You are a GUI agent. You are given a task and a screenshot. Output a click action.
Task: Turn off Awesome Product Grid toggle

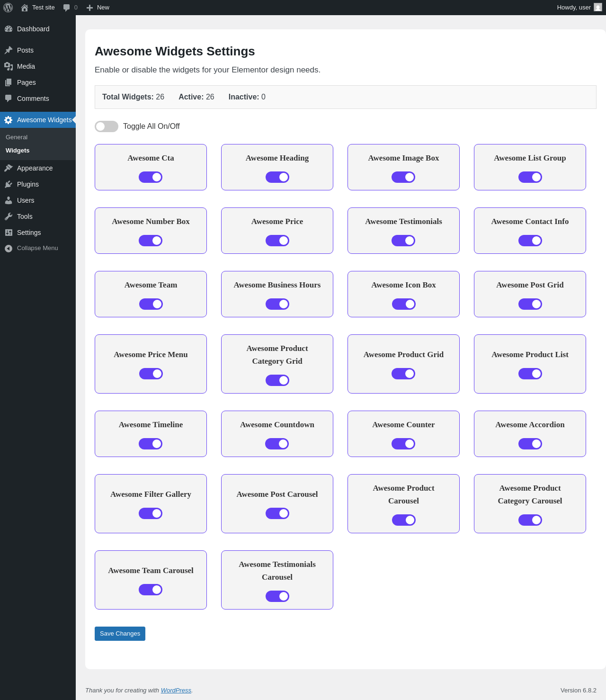[x=403, y=374]
